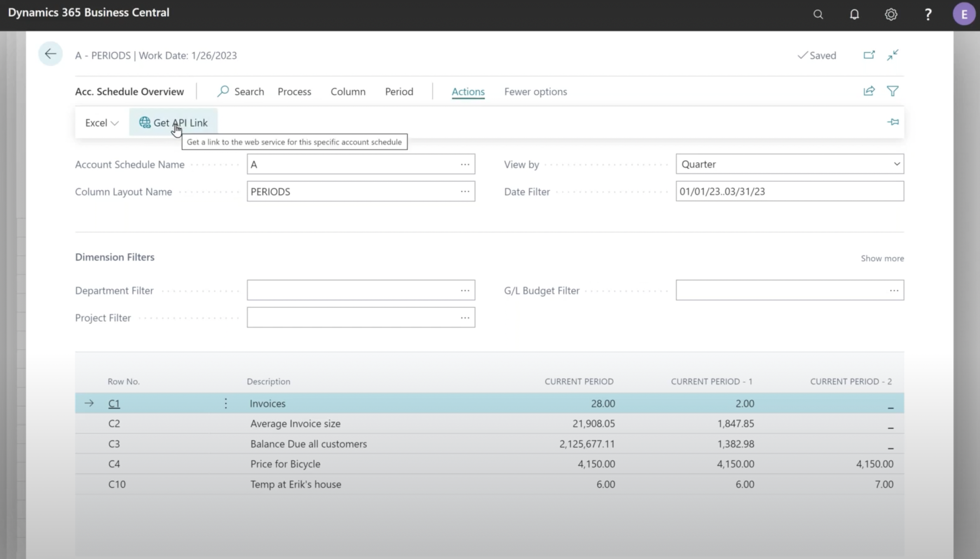The height and width of the screenshot is (559, 980).
Task: Pin the action bar with pin icon
Action: click(x=893, y=122)
